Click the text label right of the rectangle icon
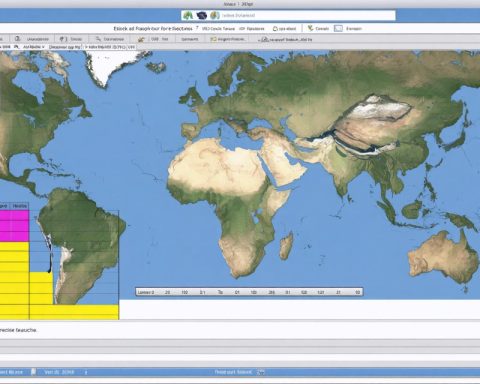The height and width of the screenshot is (384, 480). tap(354, 29)
